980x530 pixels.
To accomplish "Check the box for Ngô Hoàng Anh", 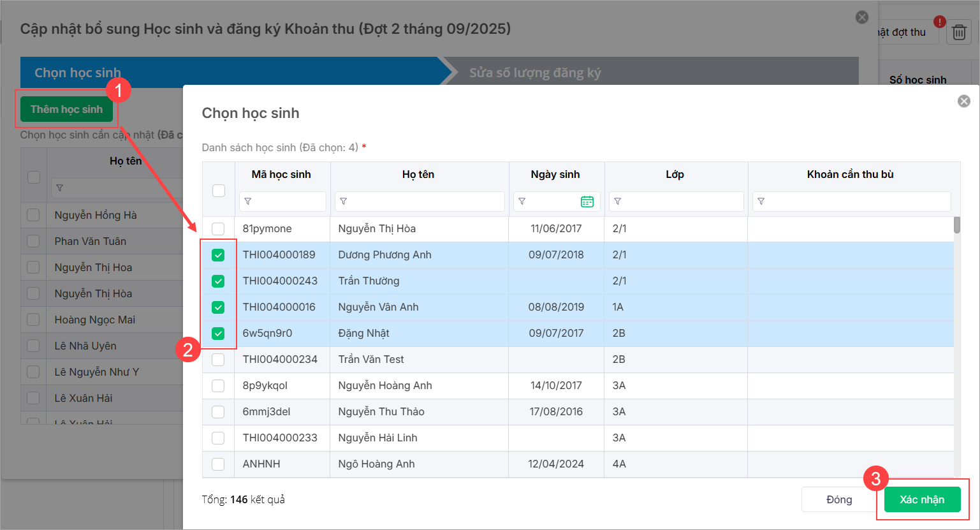I will tap(218, 464).
